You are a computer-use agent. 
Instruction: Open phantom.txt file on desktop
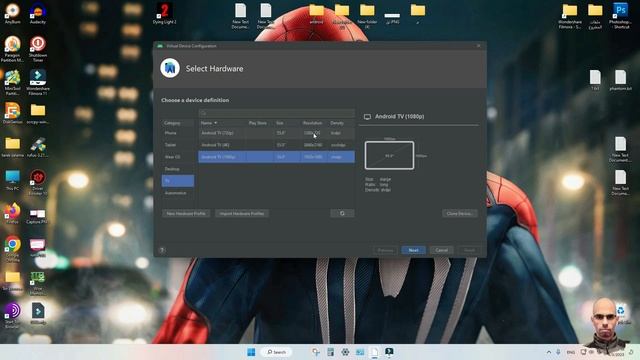coord(620,80)
